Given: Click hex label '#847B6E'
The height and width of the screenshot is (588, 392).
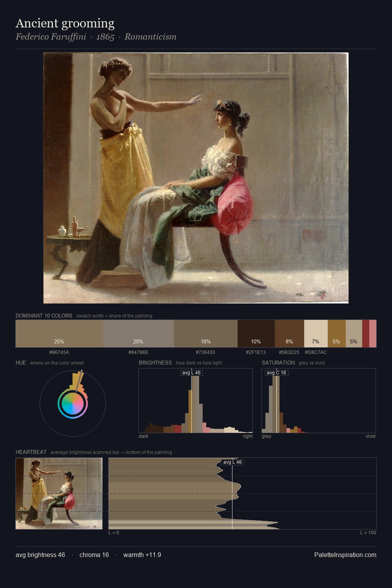Looking at the screenshot, I should coord(138,352).
